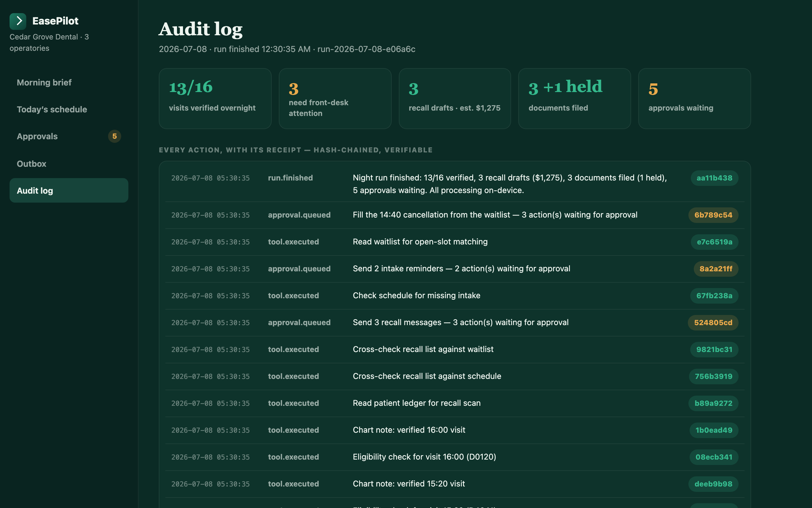Go to Today's schedule
The width and height of the screenshot is (812, 508).
(69, 109)
